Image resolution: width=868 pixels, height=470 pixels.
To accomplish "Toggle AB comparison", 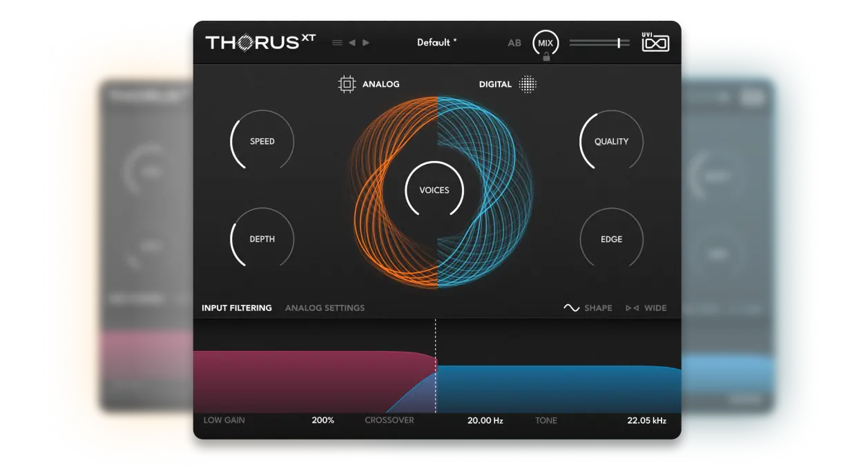I will coord(514,43).
